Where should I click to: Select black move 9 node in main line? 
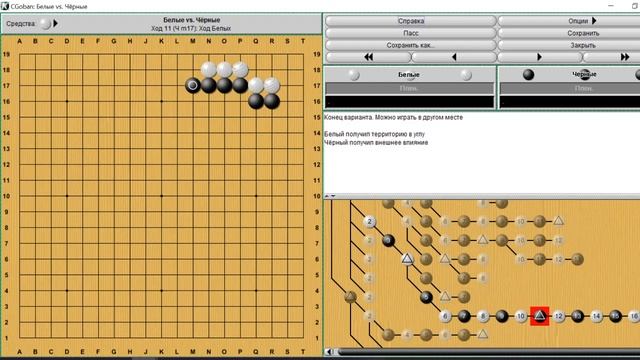[502, 316]
